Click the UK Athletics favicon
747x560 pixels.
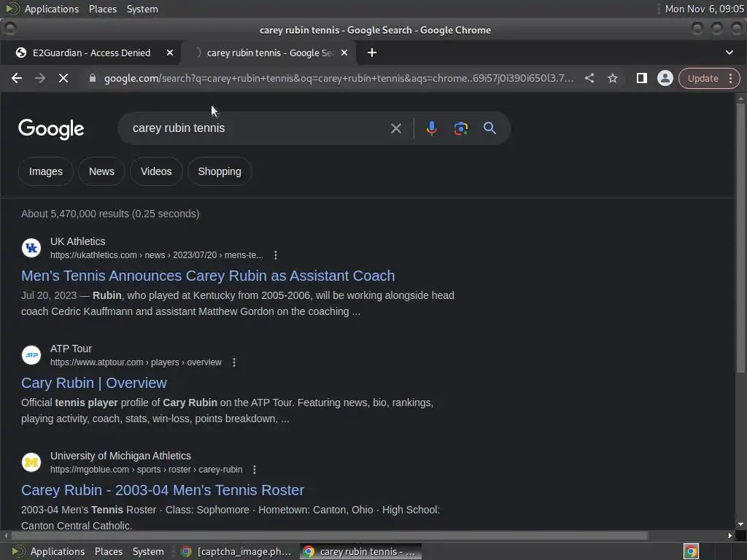tap(31, 248)
